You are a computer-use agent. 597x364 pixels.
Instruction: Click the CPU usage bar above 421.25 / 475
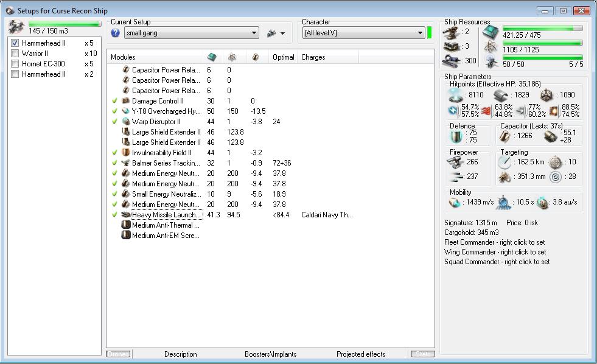[x=543, y=28]
